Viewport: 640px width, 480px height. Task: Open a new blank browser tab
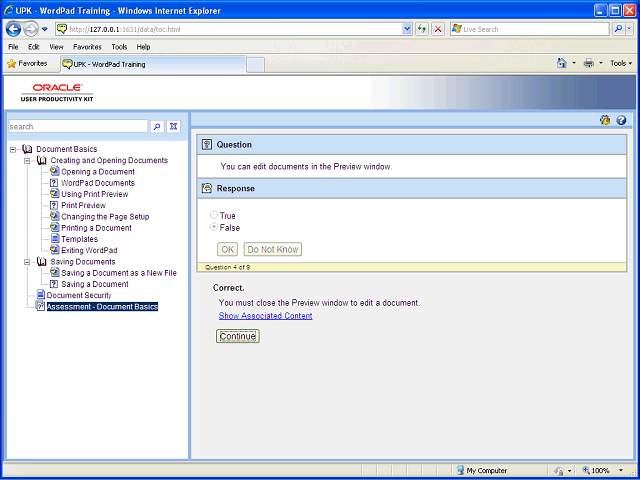click(x=256, y=65)
